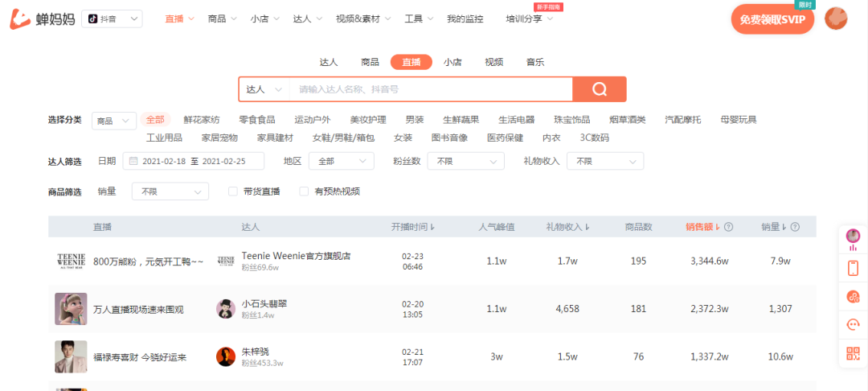The width and height of the screenshot is (868, 391).
Task: Expand the 达人 top navigation menu
Action: 308,19
